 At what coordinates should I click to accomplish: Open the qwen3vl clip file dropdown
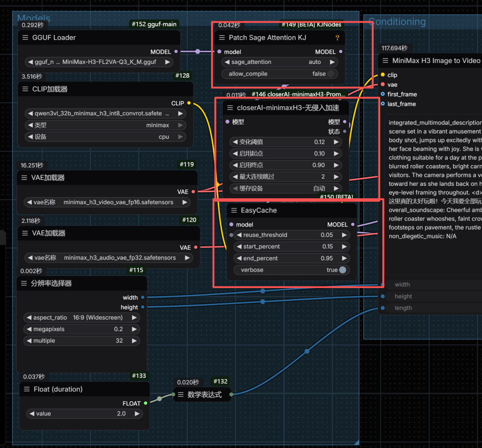(x=105, y=113)
